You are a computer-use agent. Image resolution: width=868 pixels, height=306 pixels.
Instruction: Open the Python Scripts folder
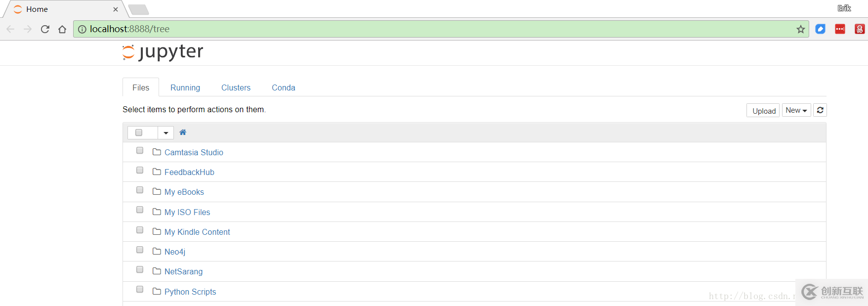[x=190, y=292]
